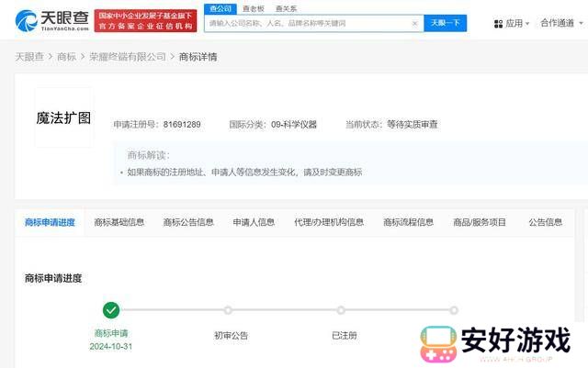Switch to the 查老板 search tab
This screenshot has width=588, height=368.
coord(253,8)
